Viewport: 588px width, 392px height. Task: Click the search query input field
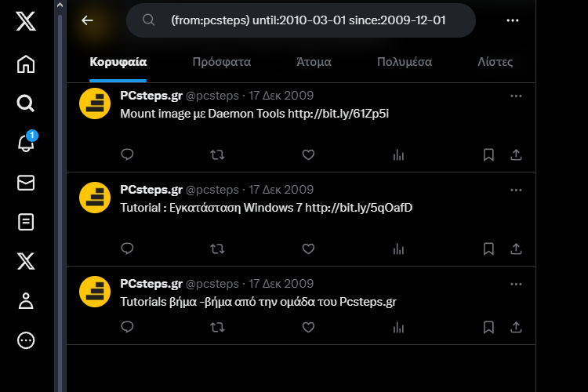tap(301, 20)
